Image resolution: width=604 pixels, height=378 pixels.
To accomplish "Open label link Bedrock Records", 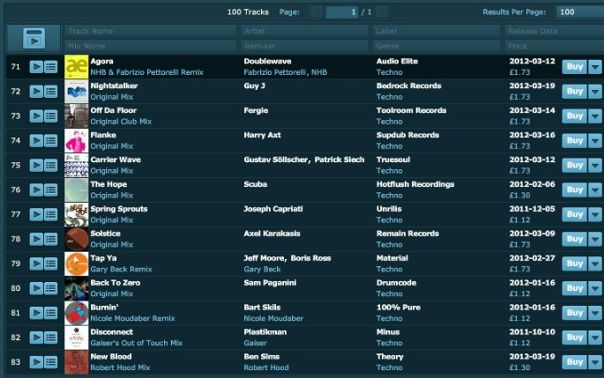I will [x=409, y=86].
